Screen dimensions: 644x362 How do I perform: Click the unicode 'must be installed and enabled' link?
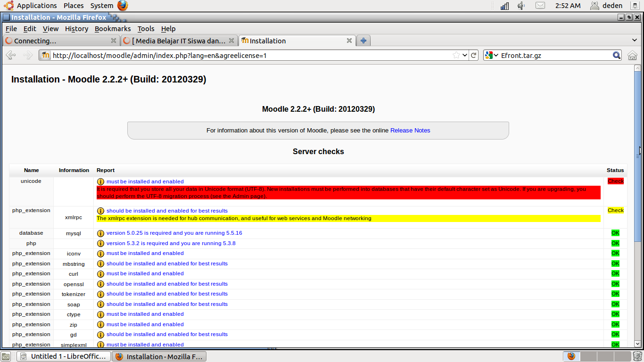145,181
